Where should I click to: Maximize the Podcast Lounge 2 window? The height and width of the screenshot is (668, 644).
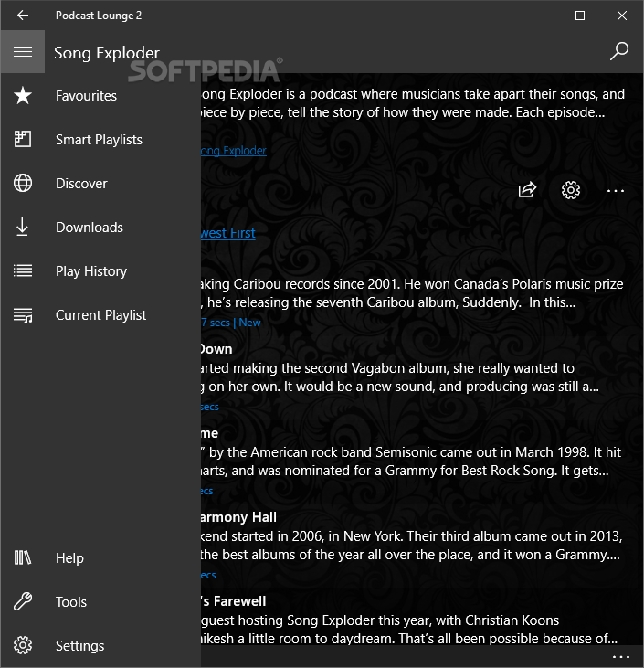[x=580, y=16]
